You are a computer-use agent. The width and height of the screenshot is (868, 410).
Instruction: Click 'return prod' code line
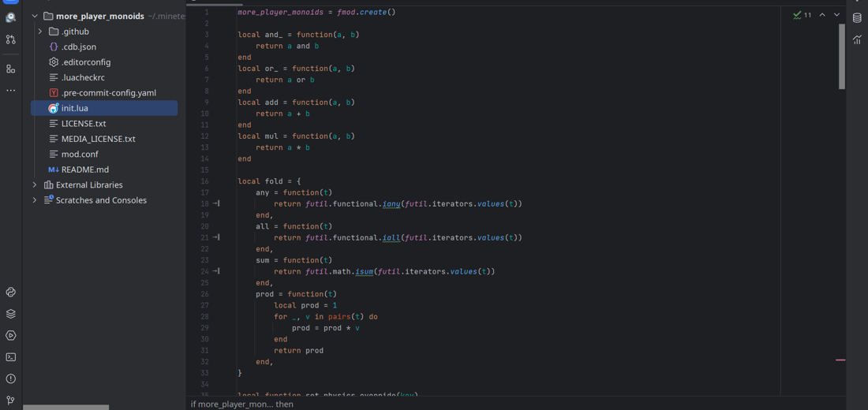tap(299, 350)
